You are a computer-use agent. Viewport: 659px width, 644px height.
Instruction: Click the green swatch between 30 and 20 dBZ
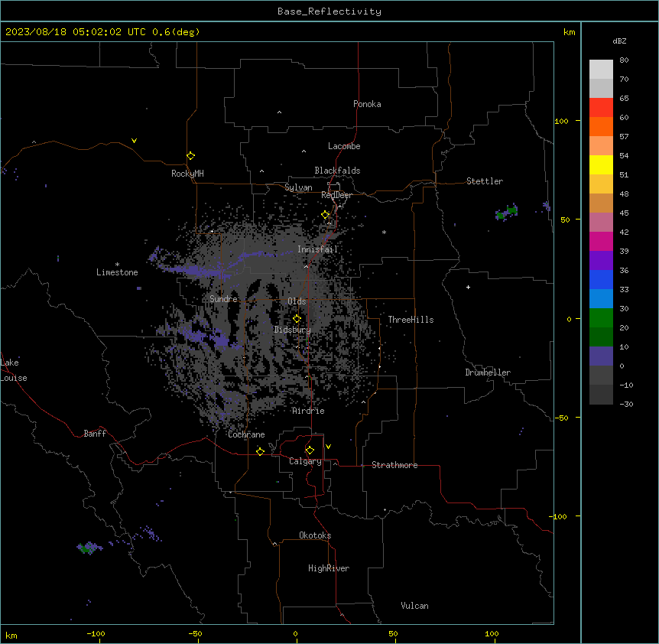point(601,318)
